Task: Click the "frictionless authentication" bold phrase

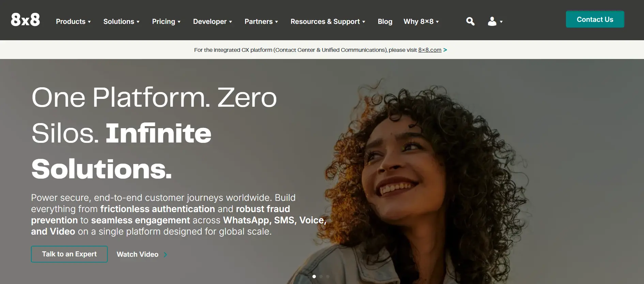Action: [157, 209]
